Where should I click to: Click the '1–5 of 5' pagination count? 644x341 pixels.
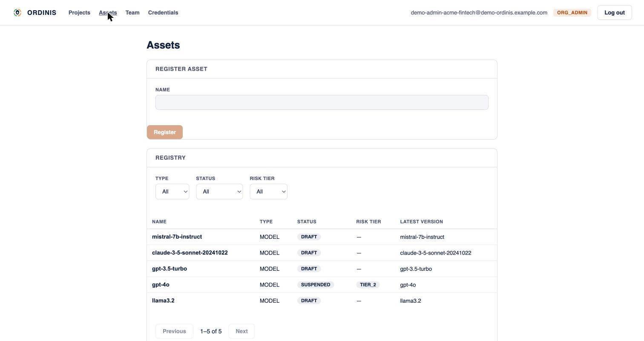[x=211, y=331]
